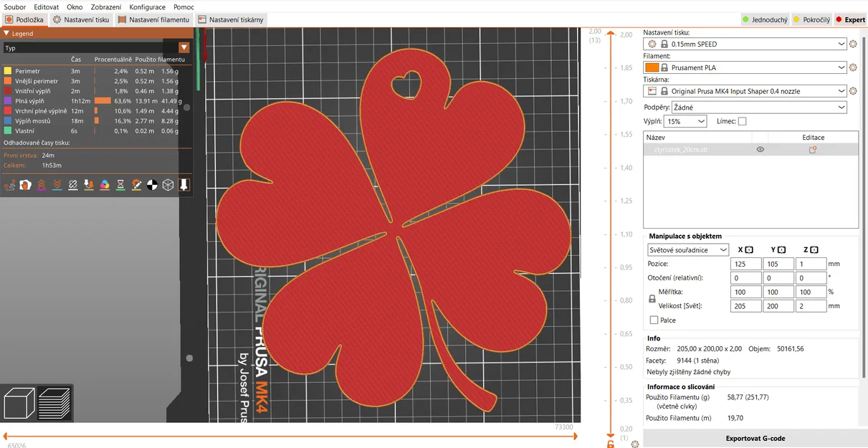Toggle custom G-codes gear-pencil icon
The height and width of the screenshot is (448, 868).
136,185
